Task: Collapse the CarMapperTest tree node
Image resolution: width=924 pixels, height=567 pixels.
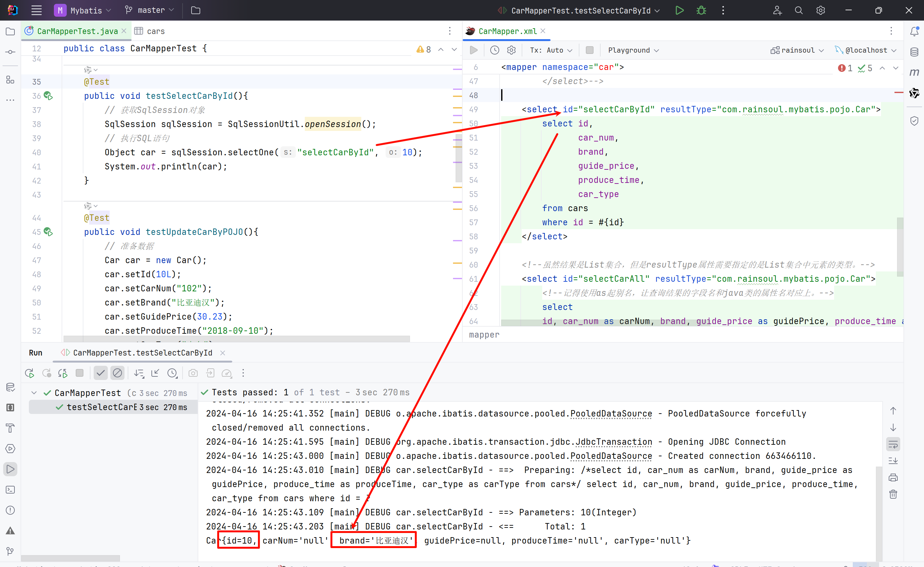Action: [x=34, y=393]
